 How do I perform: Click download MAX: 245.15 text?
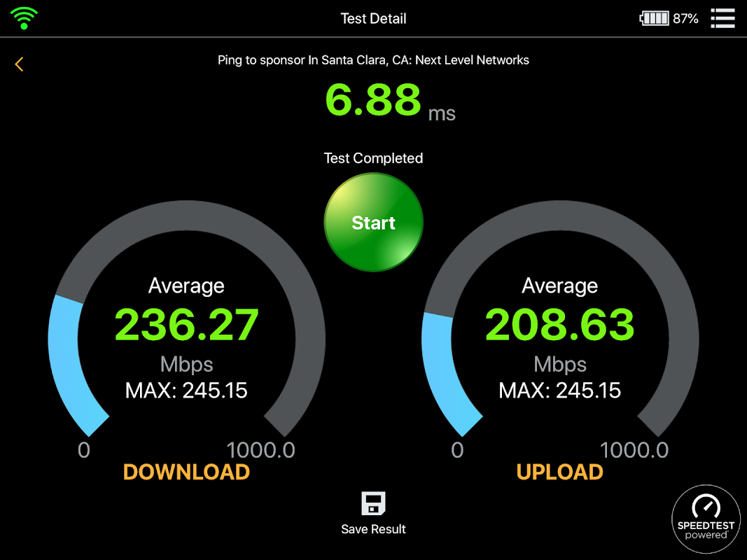pyautogui.click(x=186, y=391)
